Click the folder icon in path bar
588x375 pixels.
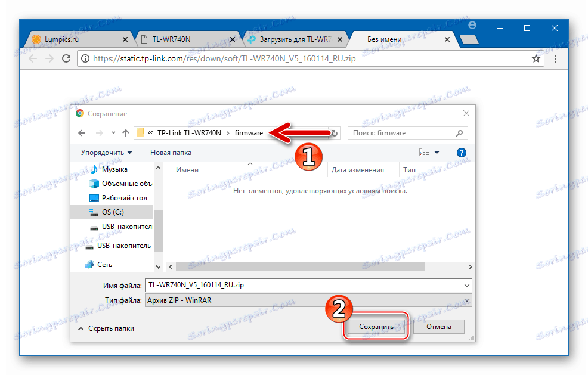pyautogui.click(x=140, y=133)
